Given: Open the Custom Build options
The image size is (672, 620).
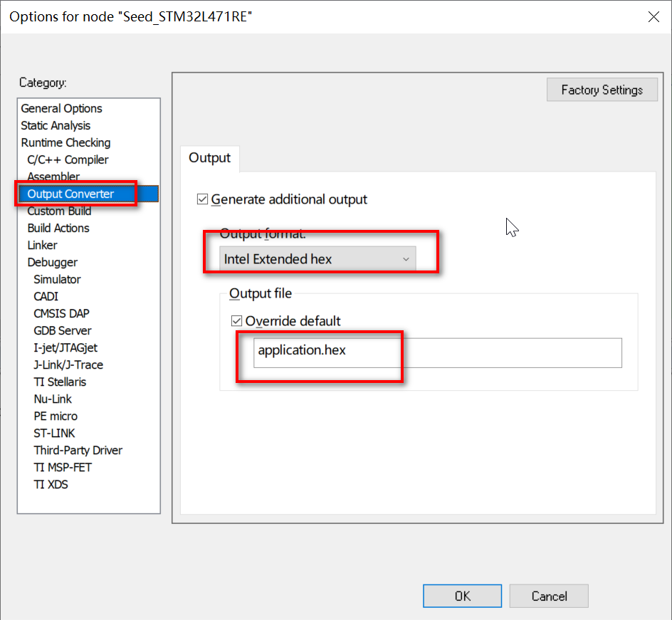Looking at the screenshot, I should 60,211.
